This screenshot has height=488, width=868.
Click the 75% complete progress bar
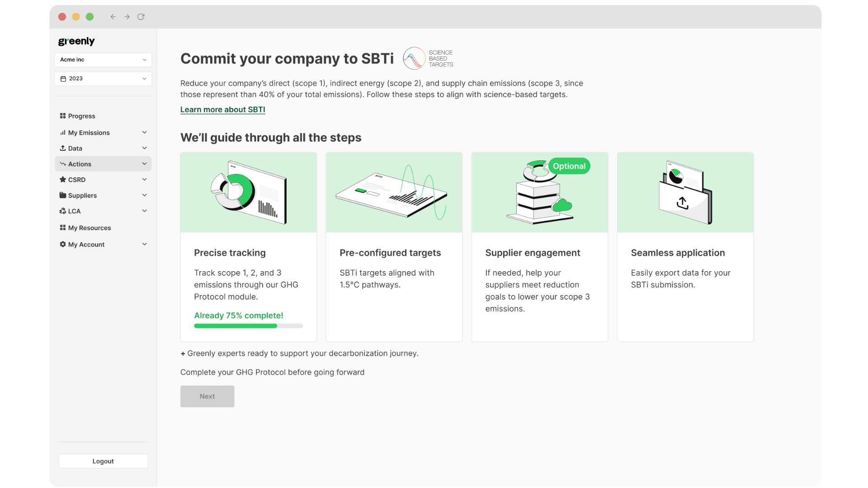249,326
